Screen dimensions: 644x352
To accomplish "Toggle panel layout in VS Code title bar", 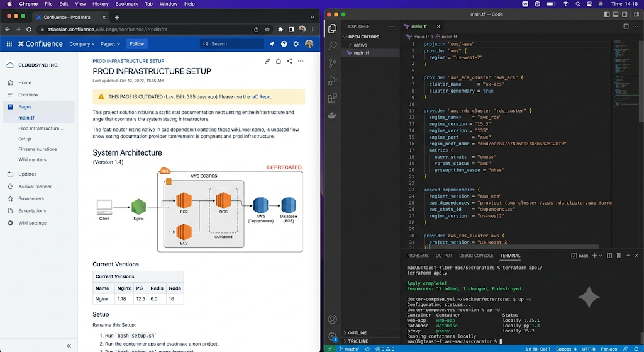I will point(616,14).
